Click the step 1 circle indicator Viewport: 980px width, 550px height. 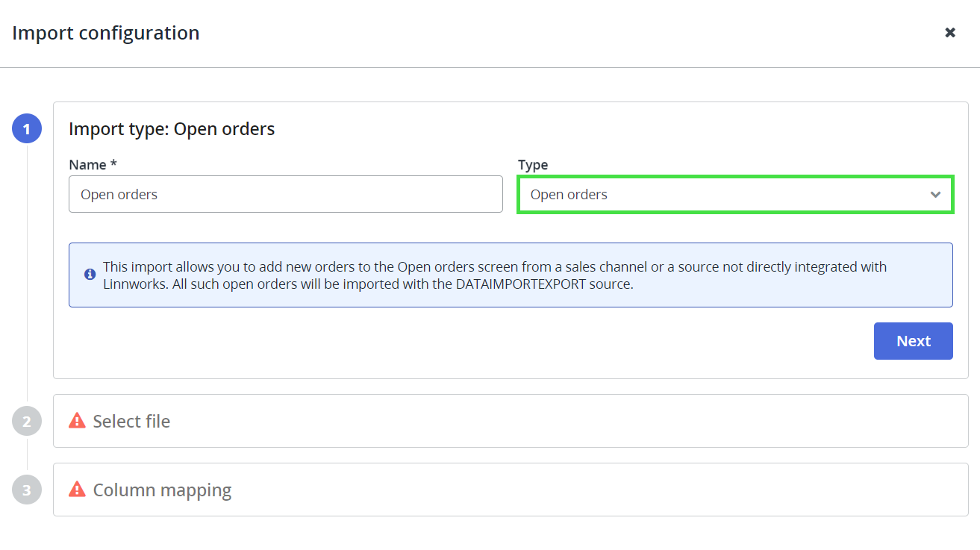point(27,129)
